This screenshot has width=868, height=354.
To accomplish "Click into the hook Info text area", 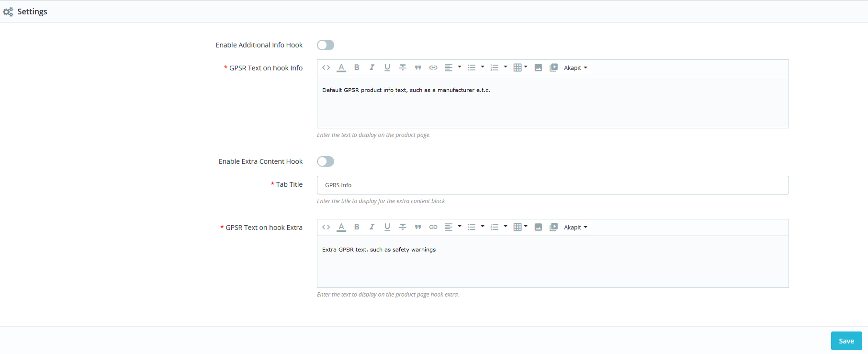I will (x=552, y=102).
